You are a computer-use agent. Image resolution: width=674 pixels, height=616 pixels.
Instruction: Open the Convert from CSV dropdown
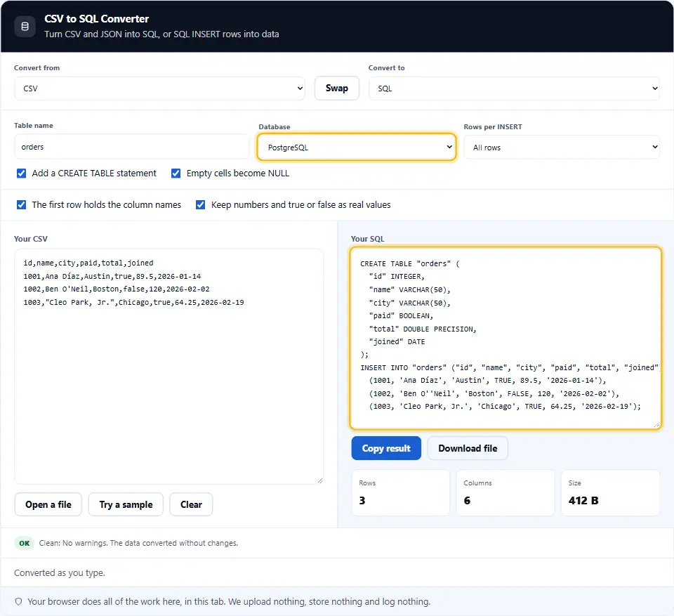(x=160, y=89)
